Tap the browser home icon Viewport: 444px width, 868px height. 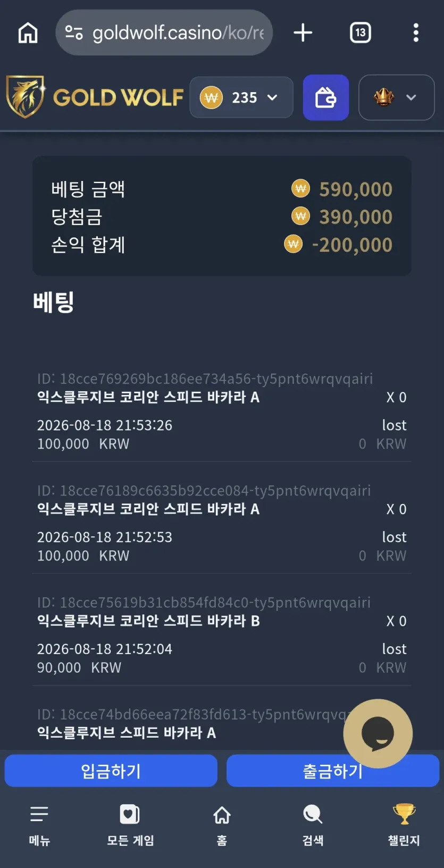[x=28, y=32]
